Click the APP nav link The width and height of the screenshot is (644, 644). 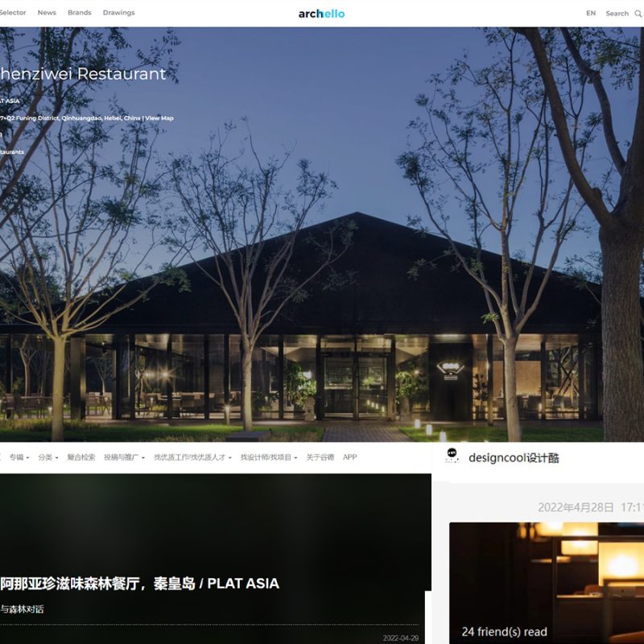[x=349, y=457]
